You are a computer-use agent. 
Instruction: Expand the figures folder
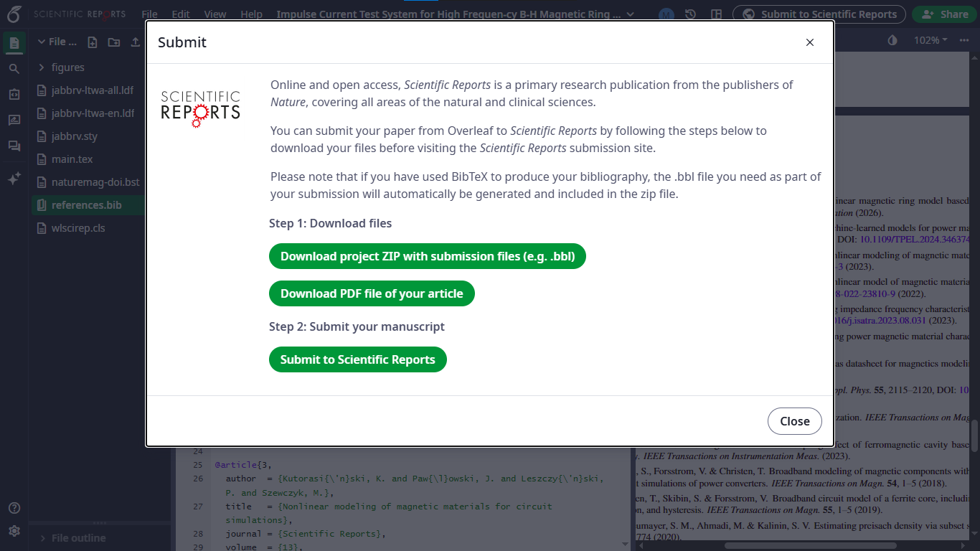[x=42, y=67]
